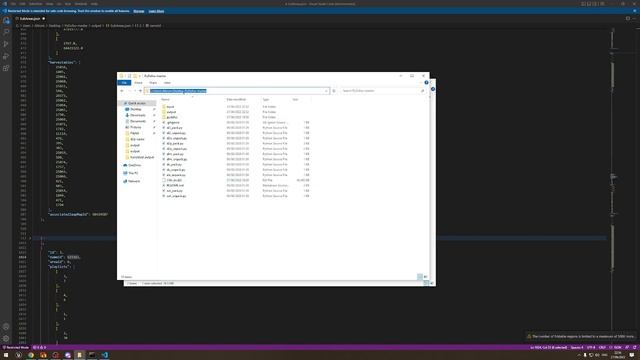This screenshot has height=360, width=640.
Task: Open the terminal taskbar icon
Action: point(92,355)
